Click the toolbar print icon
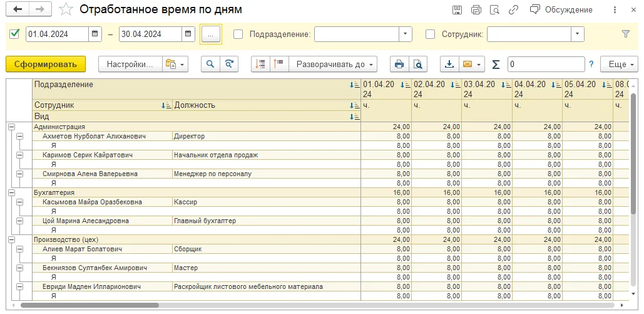Image resolution: width=644 pixels, height=314 pixels. (399, 64)
